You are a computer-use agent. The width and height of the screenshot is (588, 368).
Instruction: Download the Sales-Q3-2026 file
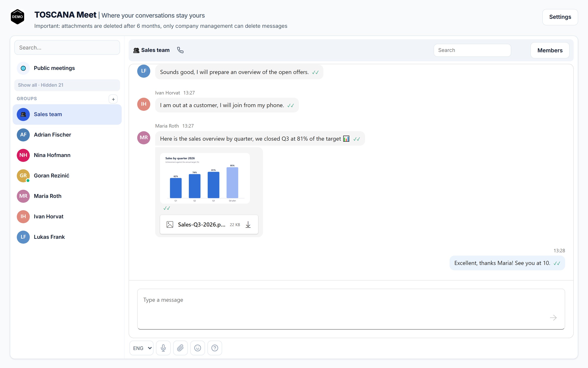(x=248, y=224)
